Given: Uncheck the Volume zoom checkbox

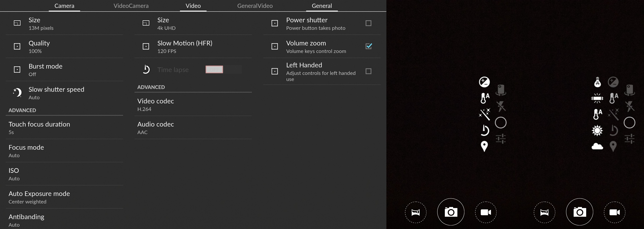Looking at the screenshot, I should [x=369, y=46].
